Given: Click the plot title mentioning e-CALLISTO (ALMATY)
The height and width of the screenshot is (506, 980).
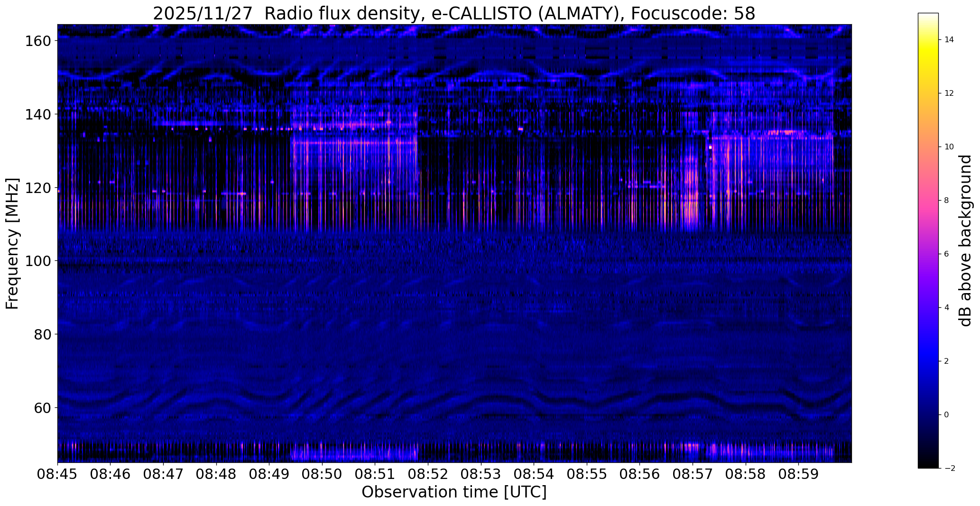Looking at the screenshot, I should 454,13.
